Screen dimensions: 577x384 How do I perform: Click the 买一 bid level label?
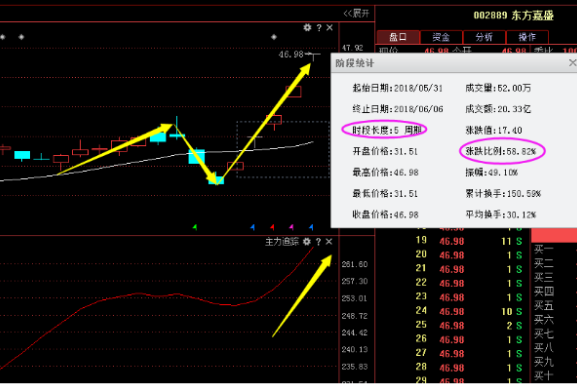click(544, 250)
